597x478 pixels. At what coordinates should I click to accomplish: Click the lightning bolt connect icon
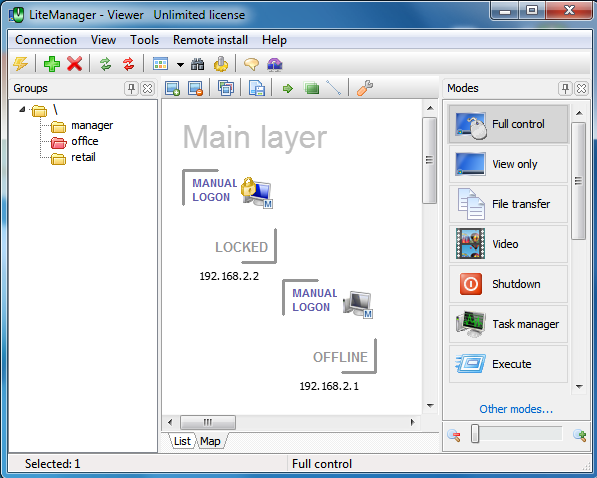pyautogui.click(x=20, y=64)
